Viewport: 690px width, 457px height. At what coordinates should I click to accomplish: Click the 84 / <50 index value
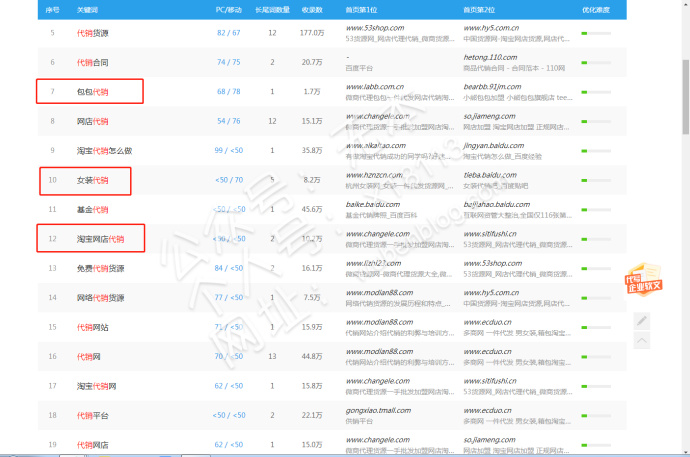(228, 268)
